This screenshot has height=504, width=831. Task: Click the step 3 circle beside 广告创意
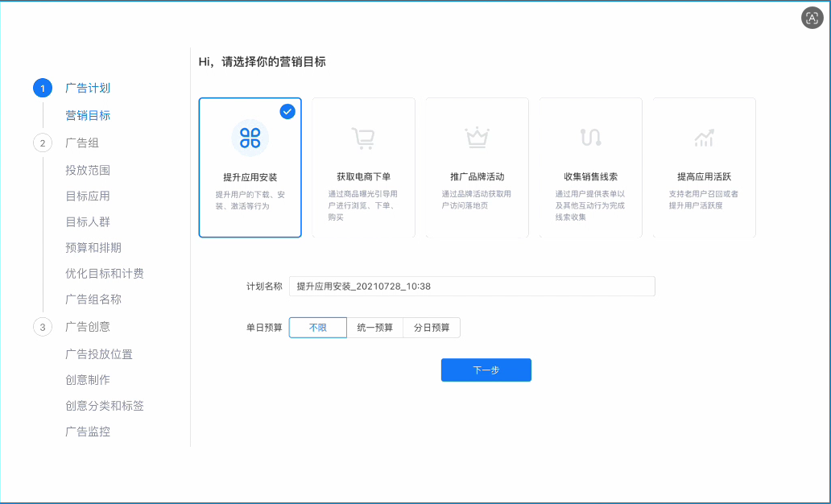click(x=42, y=327)
